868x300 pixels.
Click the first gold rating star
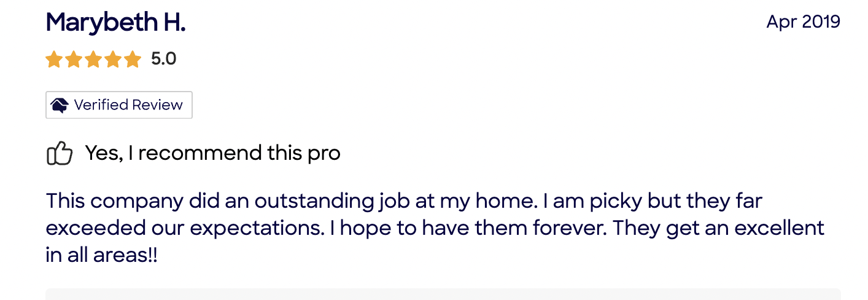[54, 60]
